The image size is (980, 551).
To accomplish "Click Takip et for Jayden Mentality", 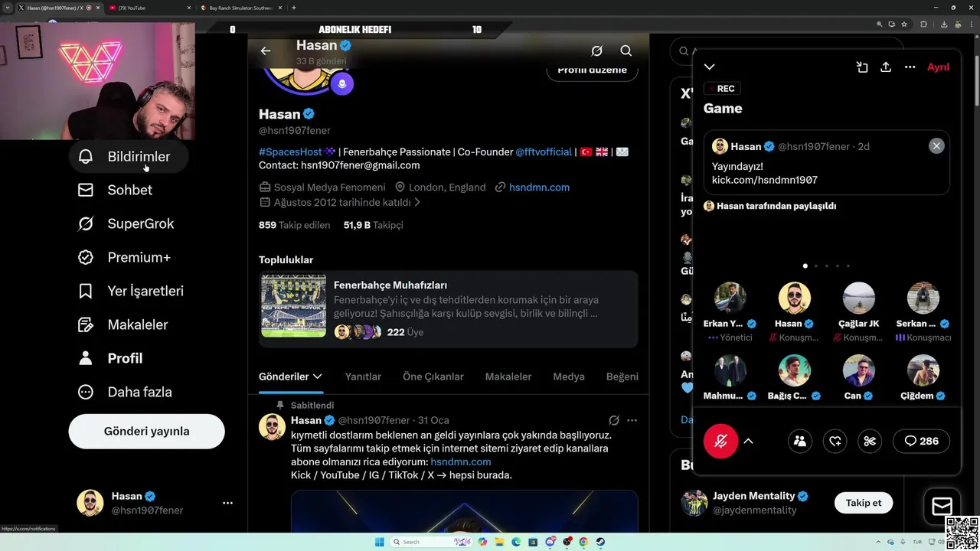I will 864,503.
